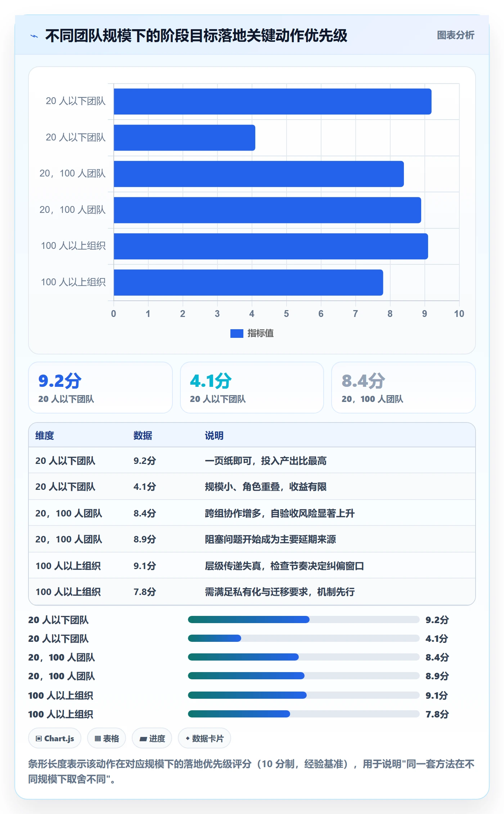504x814 pixels.
Task: Click the topmost chart bar reaching 9.2
Action: [273, 102]
